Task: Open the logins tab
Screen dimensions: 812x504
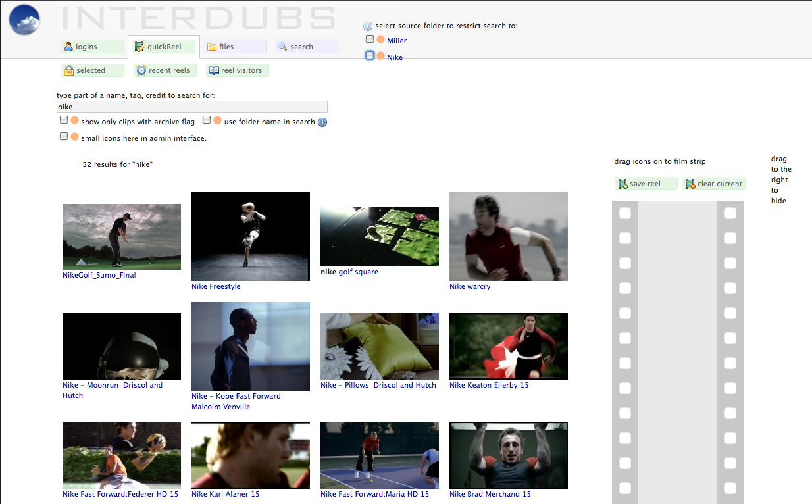Action: pyautogui.click(x=92, y=47)
